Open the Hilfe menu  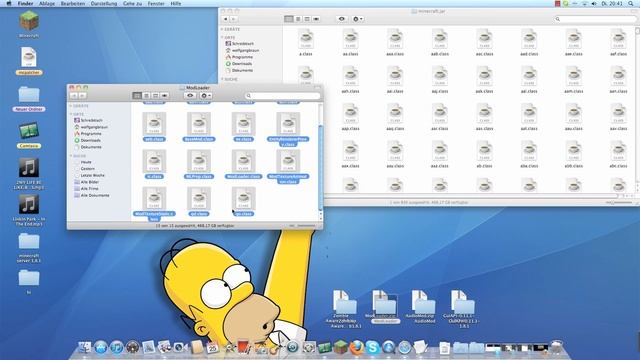point(176,3)
